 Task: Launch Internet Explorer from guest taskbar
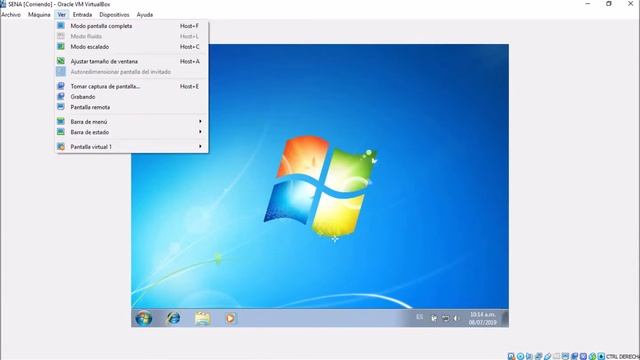(x=173, y=318)
